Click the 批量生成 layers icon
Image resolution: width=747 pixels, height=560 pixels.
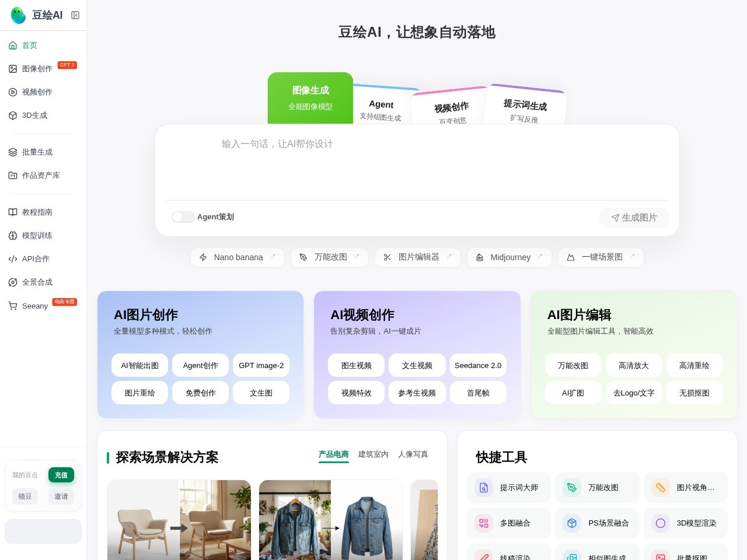13,152
